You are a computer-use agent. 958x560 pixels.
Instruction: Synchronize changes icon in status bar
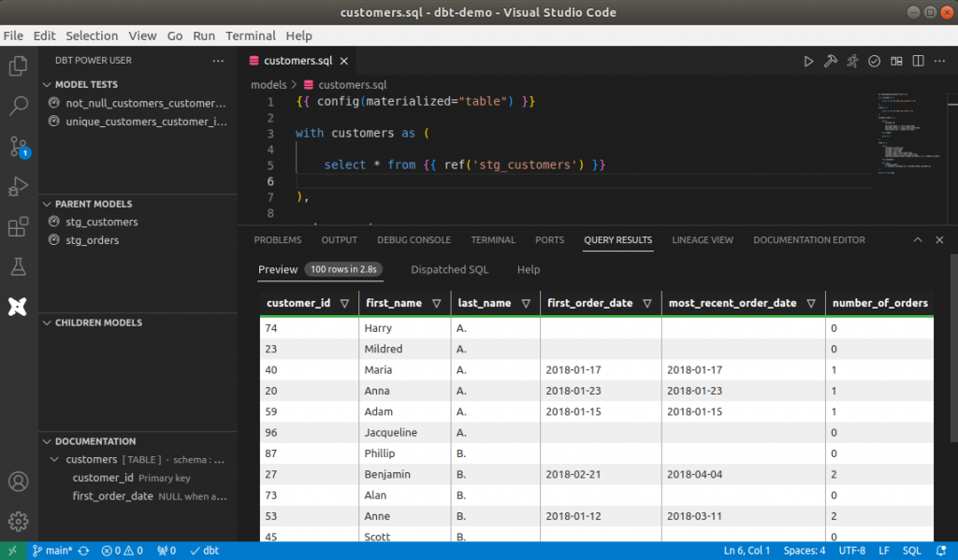pyautogui.click(x=83, y=551)
